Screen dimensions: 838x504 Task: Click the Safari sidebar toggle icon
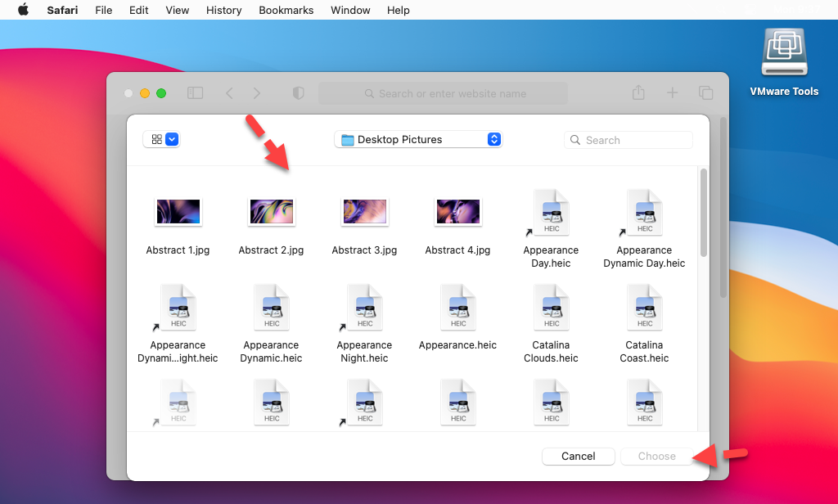point(195,93)
